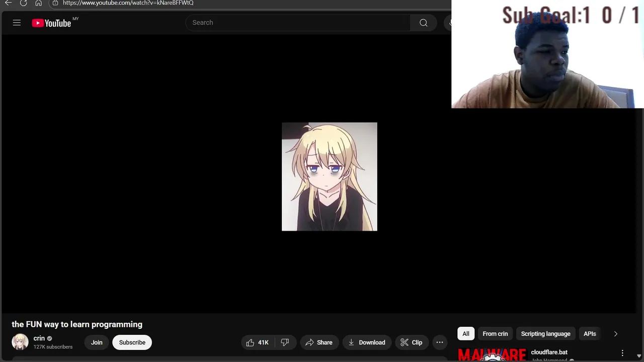Open the MALWARE video thumbnail

point(492,354)
